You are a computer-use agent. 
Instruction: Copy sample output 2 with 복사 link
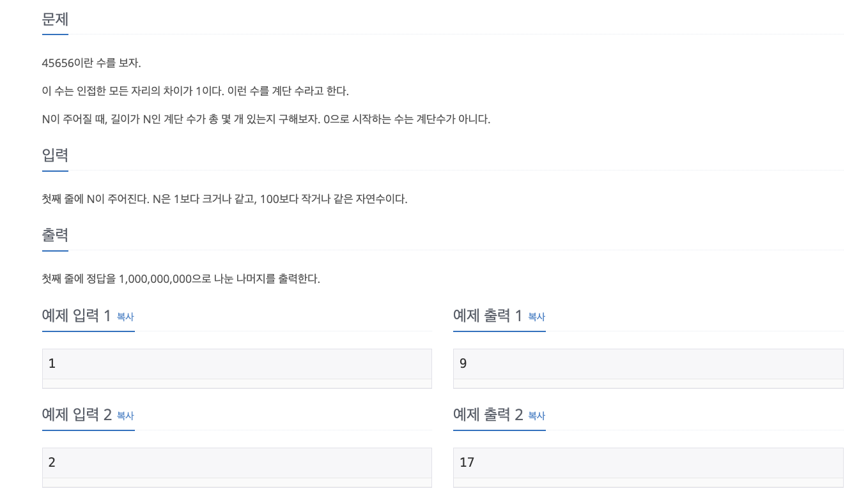tap(536, 416)
